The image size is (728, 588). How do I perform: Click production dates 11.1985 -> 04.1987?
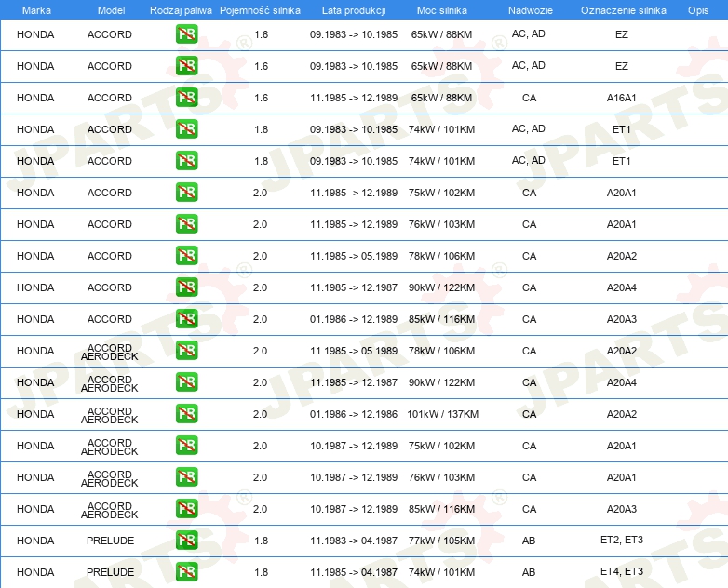pyautogui.click(x=354, y=572)
